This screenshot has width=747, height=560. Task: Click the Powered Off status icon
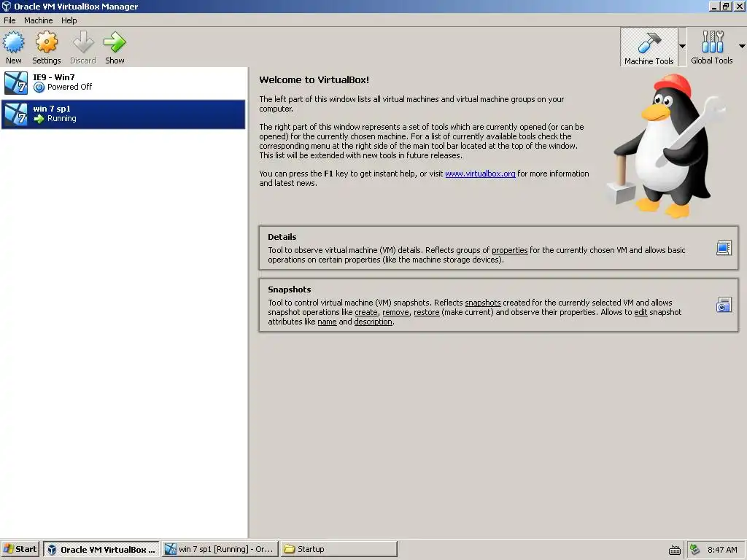39,87
